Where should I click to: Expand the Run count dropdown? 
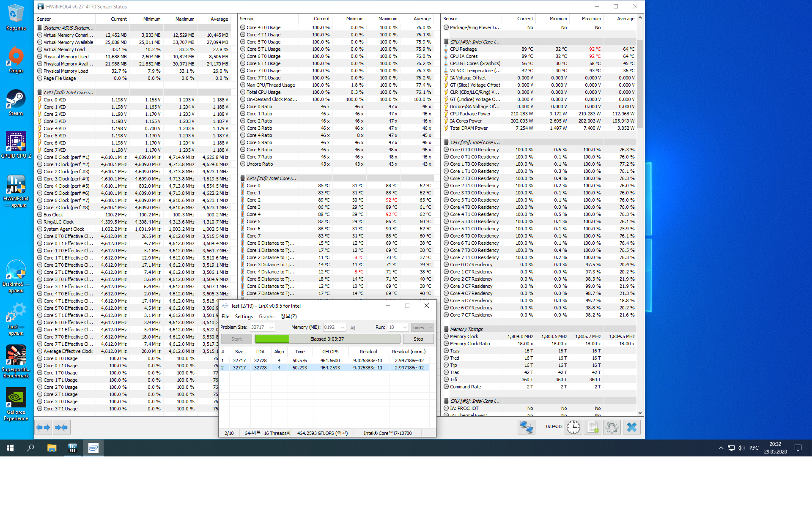405,328
